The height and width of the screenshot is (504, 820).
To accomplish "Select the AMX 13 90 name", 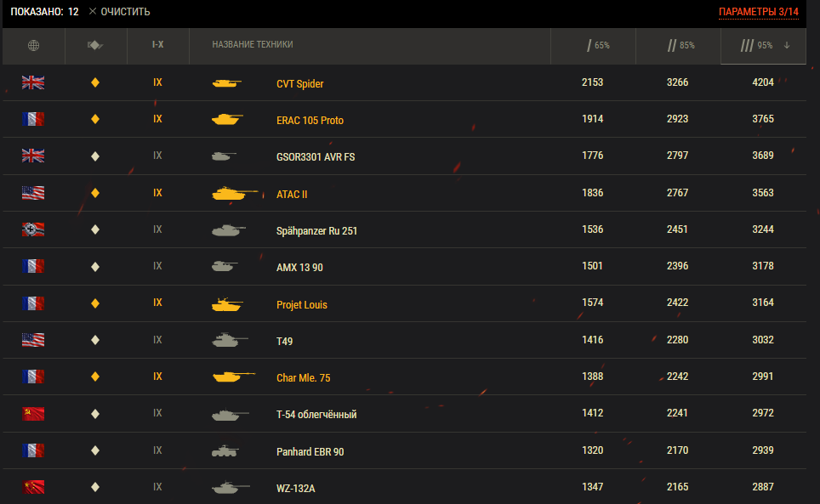I will click(299, 268).
